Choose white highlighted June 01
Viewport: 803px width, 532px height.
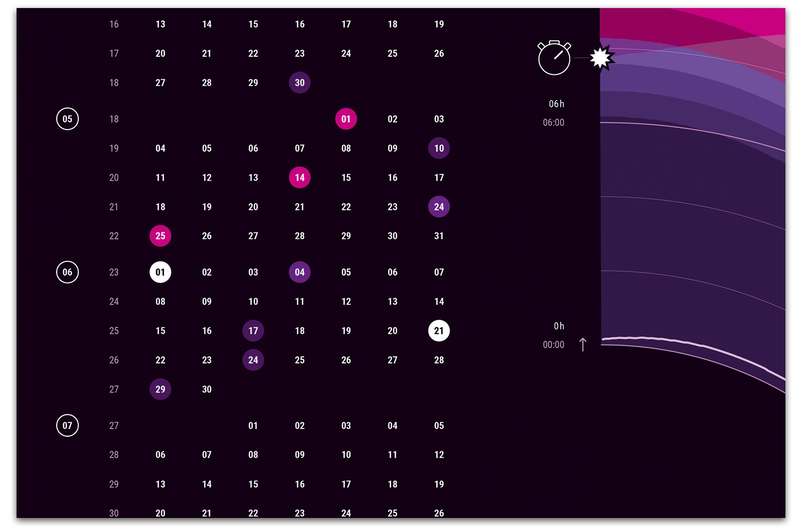(x=160, y=273)
